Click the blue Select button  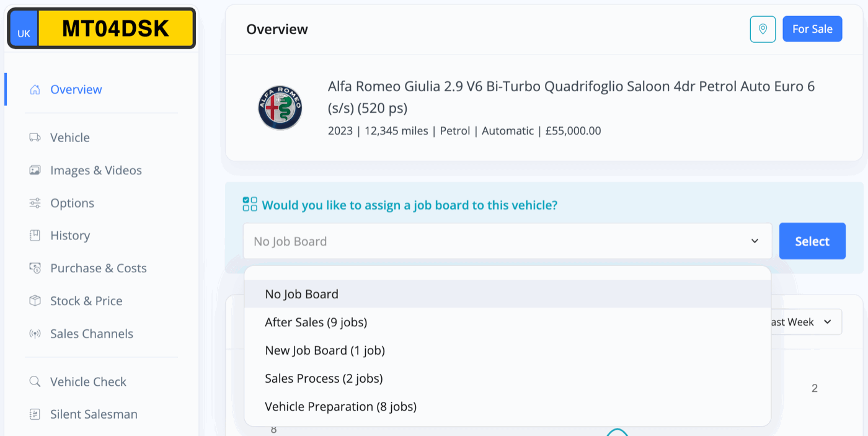pos(812,241)
